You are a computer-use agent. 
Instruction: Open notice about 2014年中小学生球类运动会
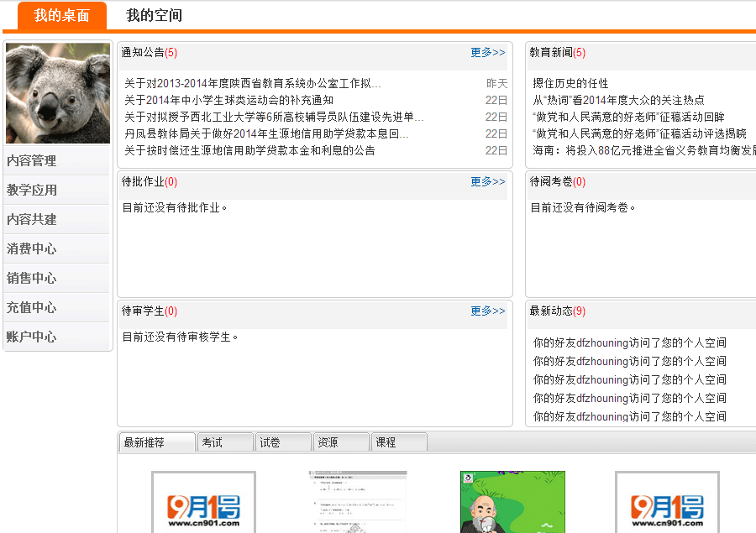click(228, 100)
